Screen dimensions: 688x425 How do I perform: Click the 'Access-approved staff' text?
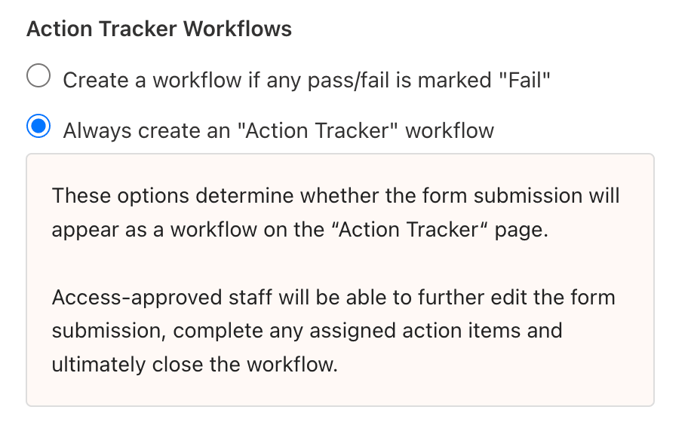(x=144, y=297)
